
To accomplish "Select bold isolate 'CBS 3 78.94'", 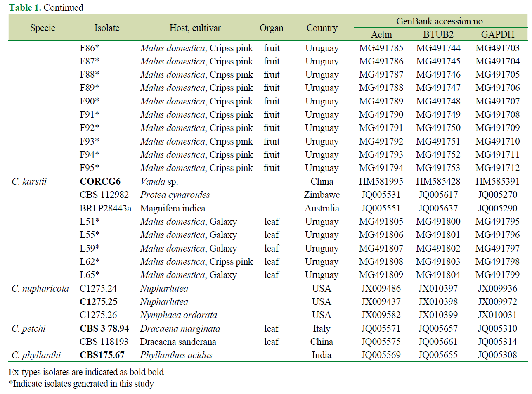I will click(x=104, y=328).
